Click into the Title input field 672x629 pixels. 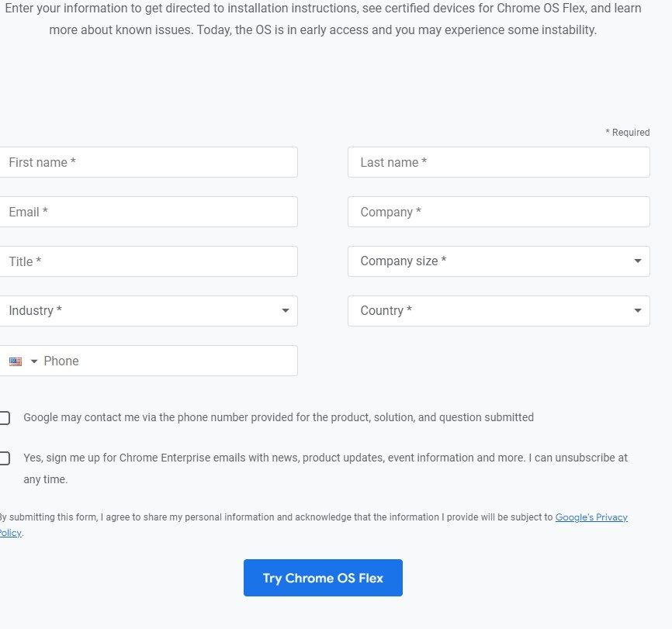(148, 261)
